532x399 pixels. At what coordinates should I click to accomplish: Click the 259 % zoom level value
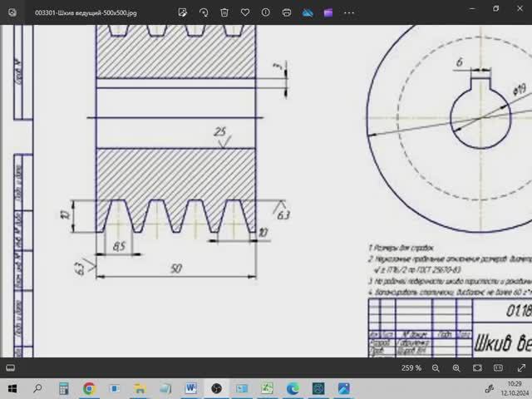(x=411, y=367)
